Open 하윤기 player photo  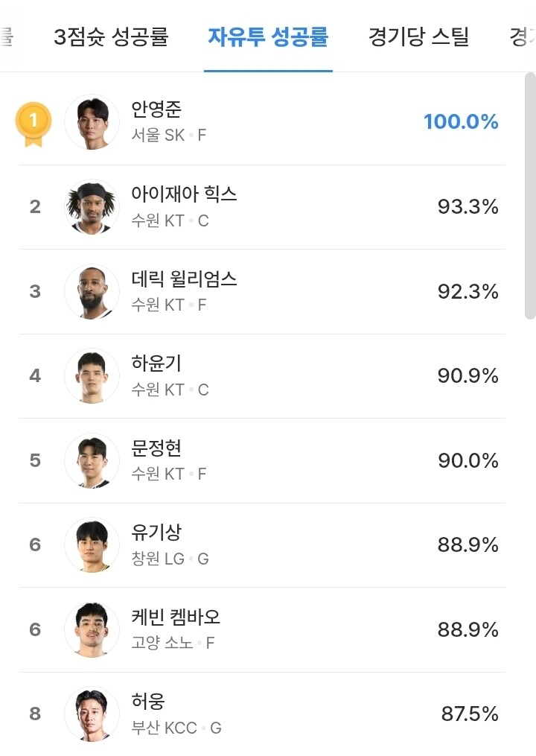tap(92, 376)
